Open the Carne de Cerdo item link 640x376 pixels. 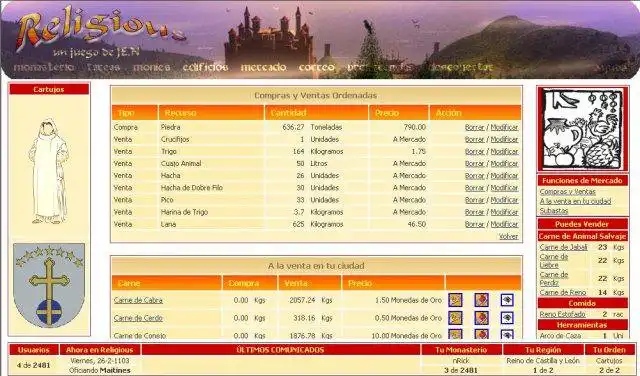pyautogui.click(x=138, y=318)
